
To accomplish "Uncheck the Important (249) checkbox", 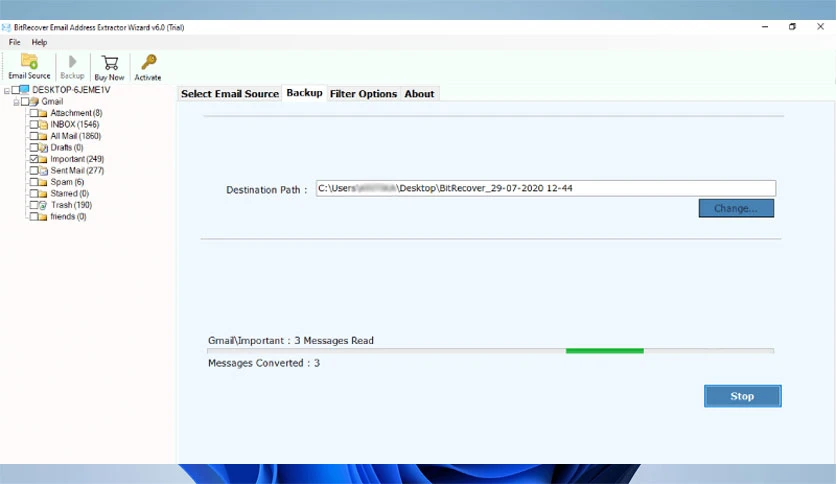I will click(34, 159).
